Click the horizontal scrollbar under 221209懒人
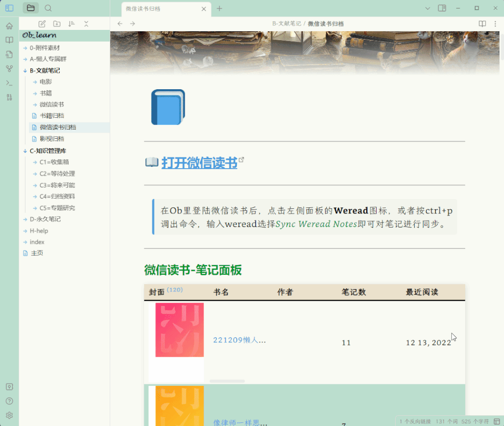Image resolution: width=504 pixels, height=426 pixels. (x=227, y=381)
